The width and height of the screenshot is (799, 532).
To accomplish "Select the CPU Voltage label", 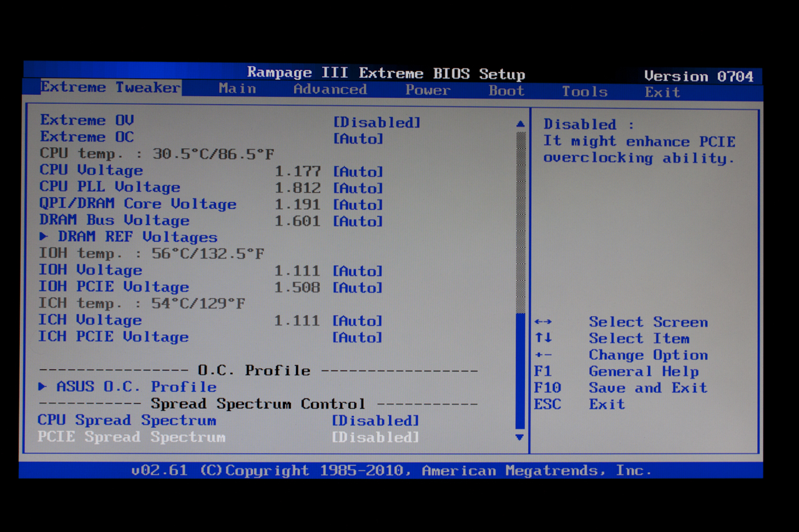I will coord(91,170).
